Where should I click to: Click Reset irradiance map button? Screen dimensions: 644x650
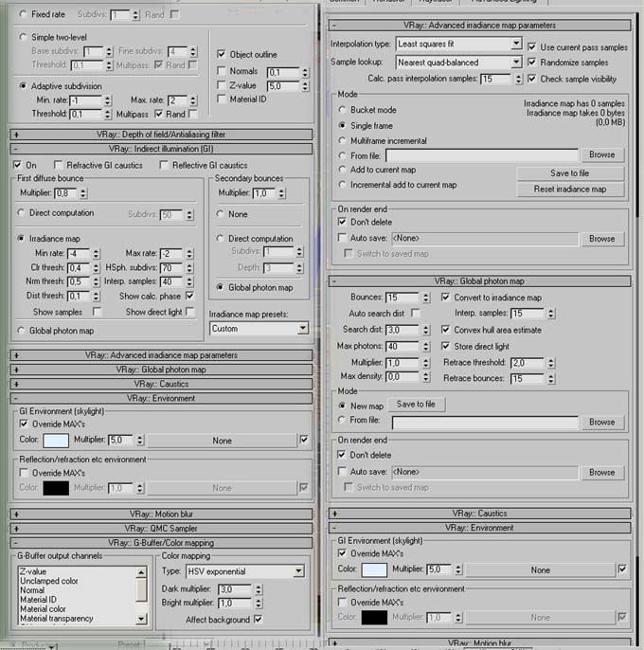(570, 190)
